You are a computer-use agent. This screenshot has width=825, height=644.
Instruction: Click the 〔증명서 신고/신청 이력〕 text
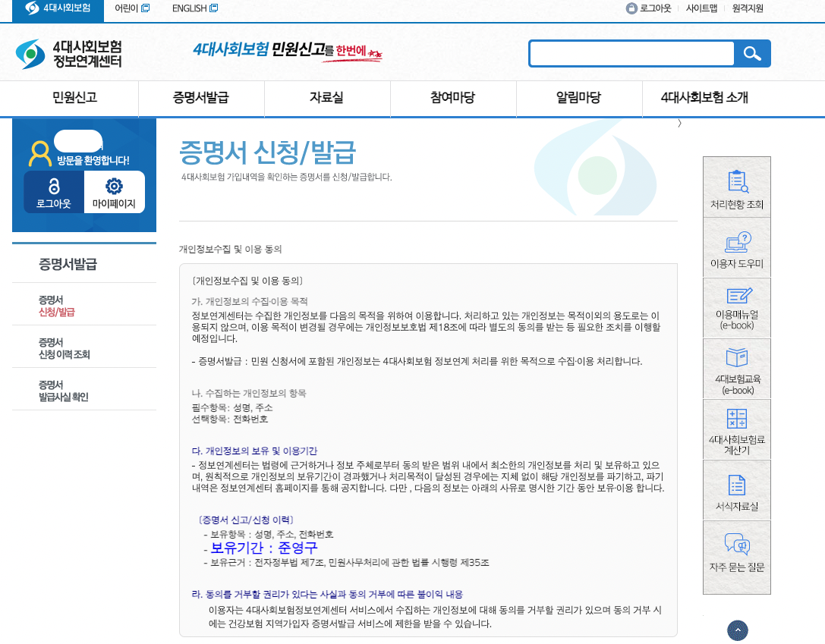[246, 520]
